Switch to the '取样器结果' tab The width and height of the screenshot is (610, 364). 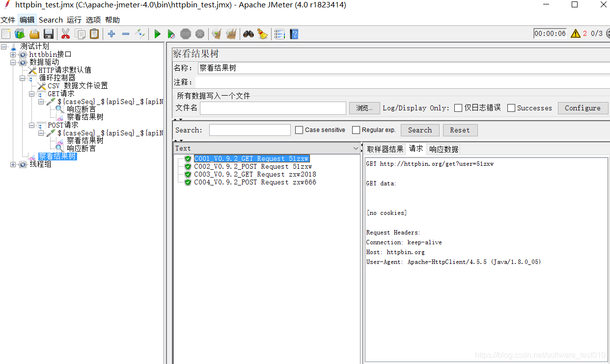coord(385,149)
